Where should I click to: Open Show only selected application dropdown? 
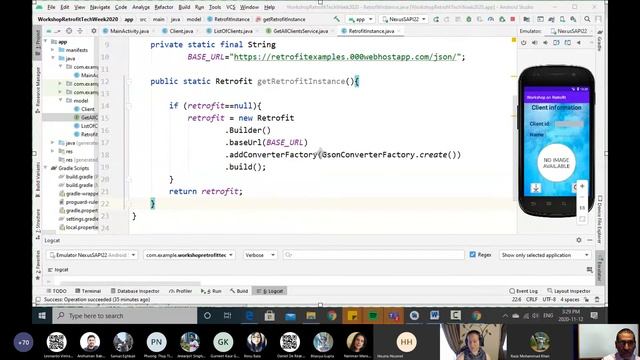click(545, 255)
